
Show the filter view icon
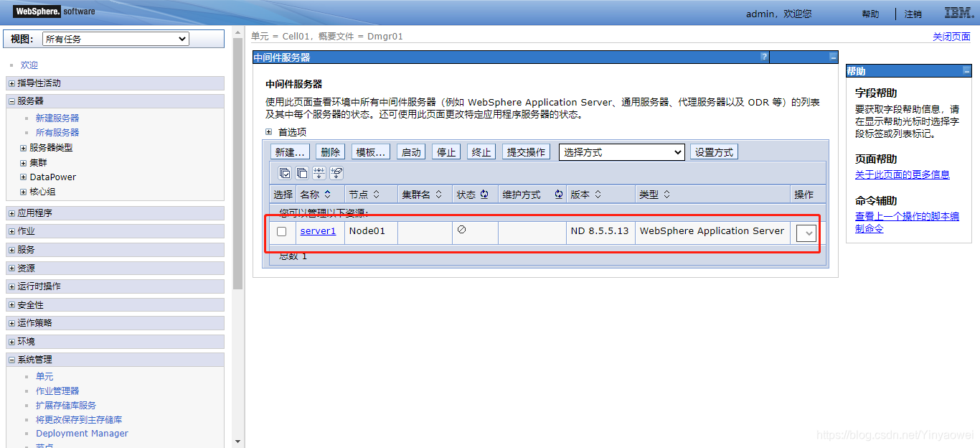coord(319,173)
